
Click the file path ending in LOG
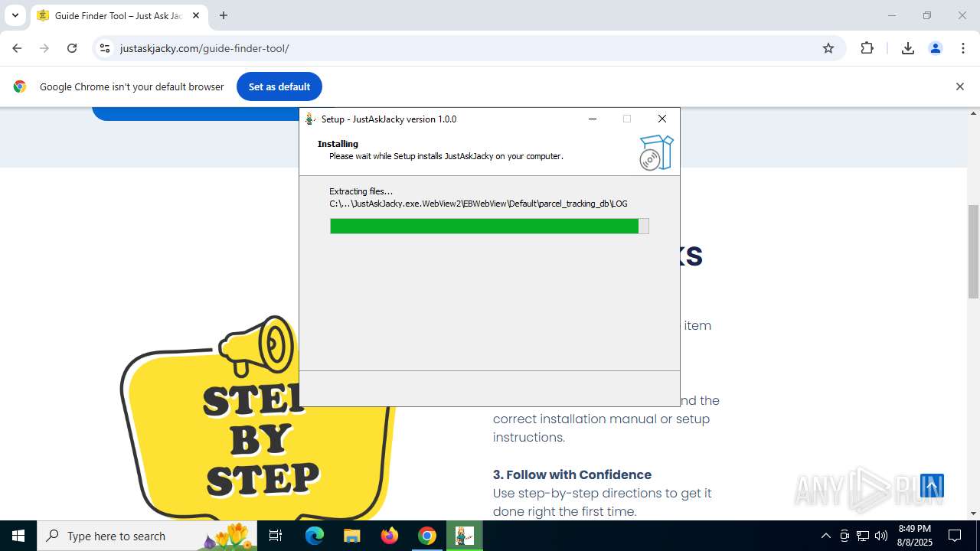[x=479, y=204]
